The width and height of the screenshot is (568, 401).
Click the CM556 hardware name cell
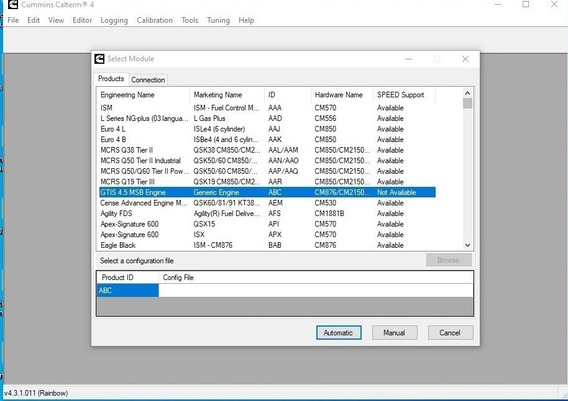coord(325,118)
